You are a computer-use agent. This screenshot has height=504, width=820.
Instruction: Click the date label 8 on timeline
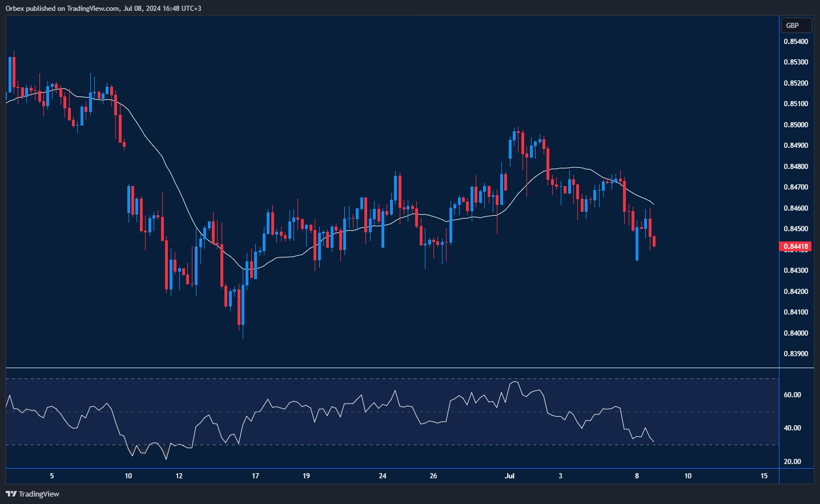click(x=636, y=475)
